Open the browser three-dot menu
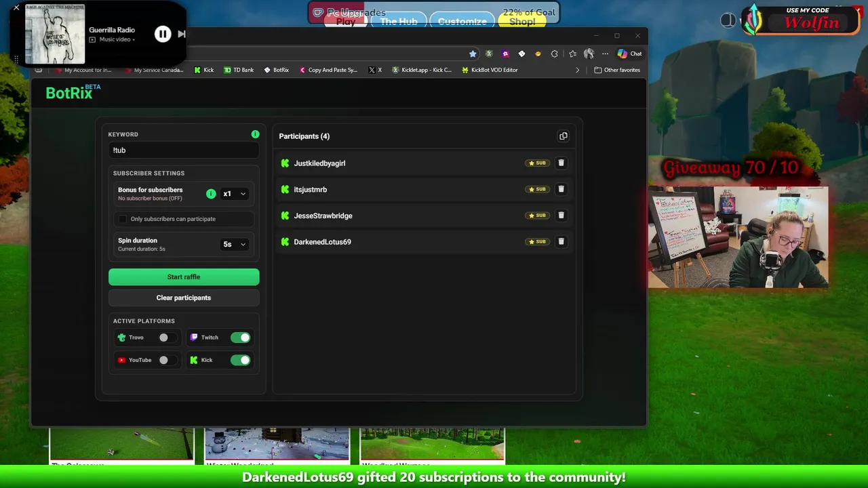Viewport: 868px width, 488px height. pyautogui.click(x=605, y=54)
